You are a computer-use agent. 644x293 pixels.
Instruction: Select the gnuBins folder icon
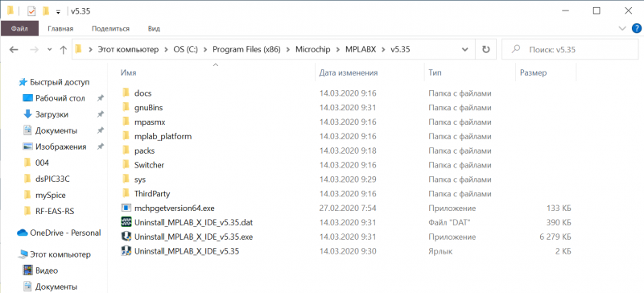126,108
